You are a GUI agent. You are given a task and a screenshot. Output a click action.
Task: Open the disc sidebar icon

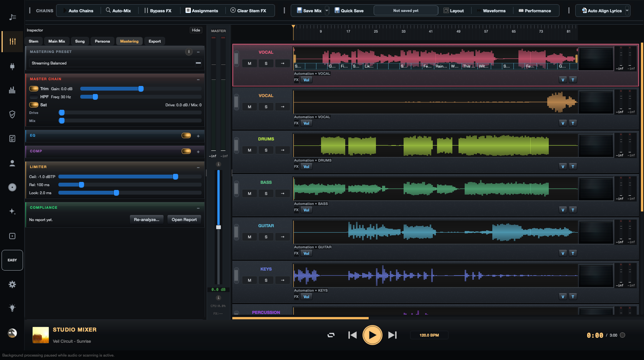(x=12, y=187)
